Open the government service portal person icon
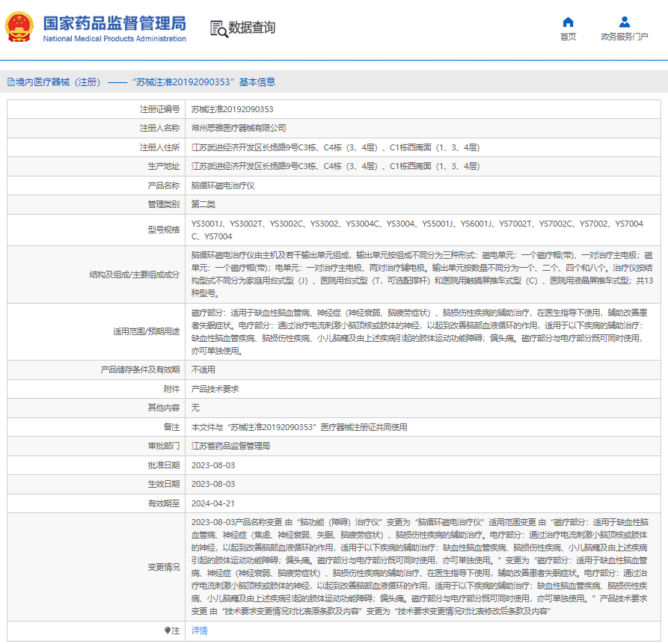Image resolution: width=668 pixels, height=644 pixels. [625, 22]
